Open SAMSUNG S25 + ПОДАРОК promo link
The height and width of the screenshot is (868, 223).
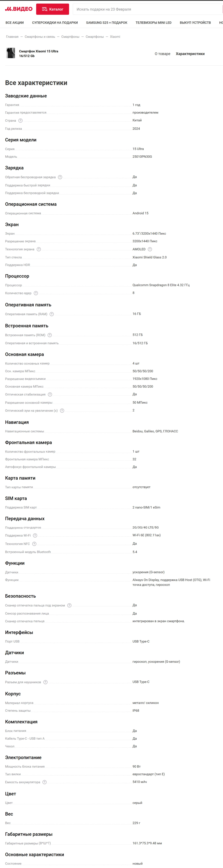pos(107,23)
